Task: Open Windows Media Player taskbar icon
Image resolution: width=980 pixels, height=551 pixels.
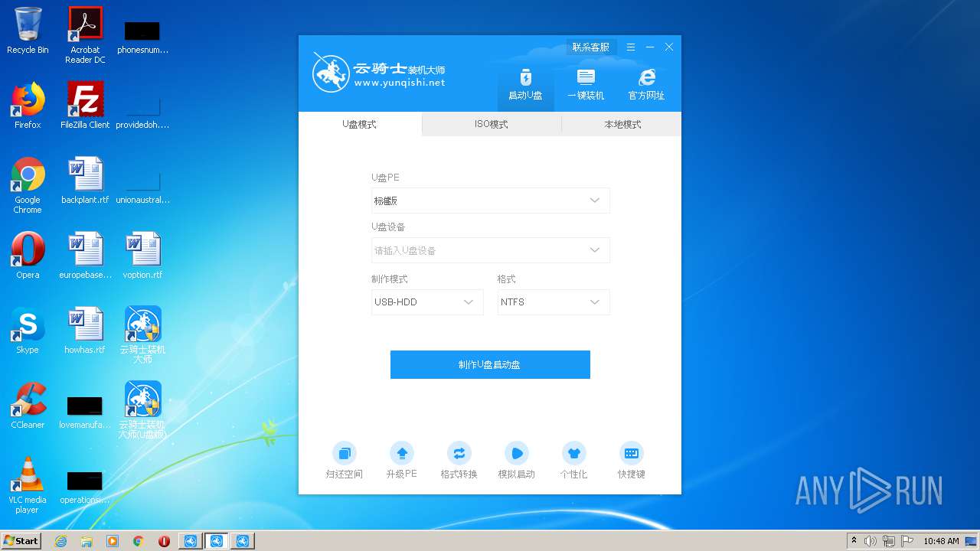Action: (113, 541)
